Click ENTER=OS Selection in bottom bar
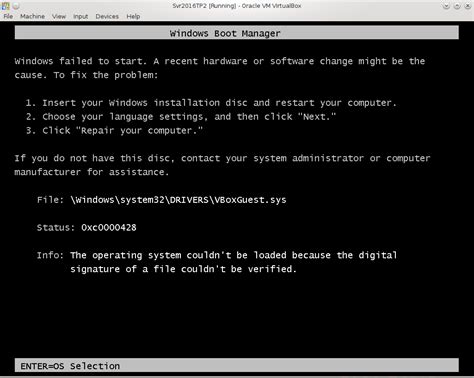This screenshot has height=378, width=474. pos(70,366)
